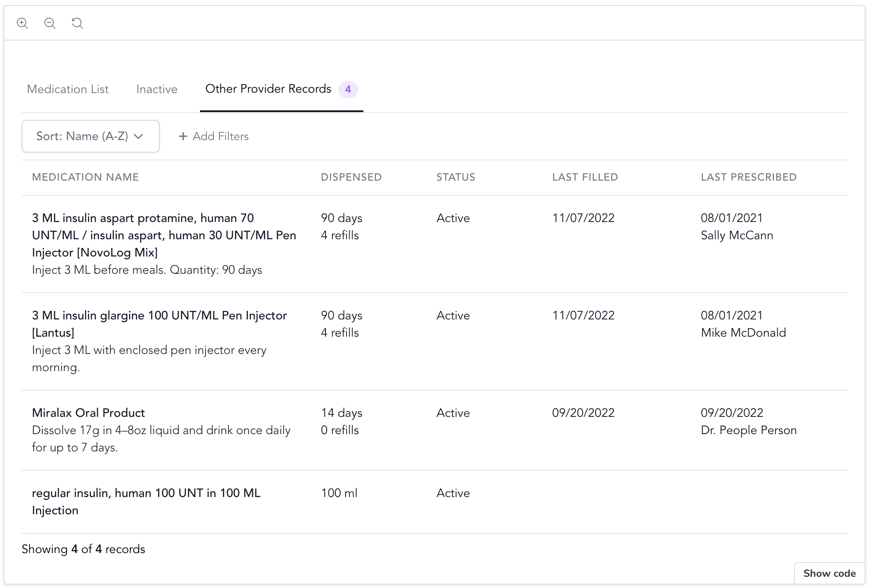Click the Medication Name column header
The width and height of the screenshot is (869, 588).
click(85, 177)
